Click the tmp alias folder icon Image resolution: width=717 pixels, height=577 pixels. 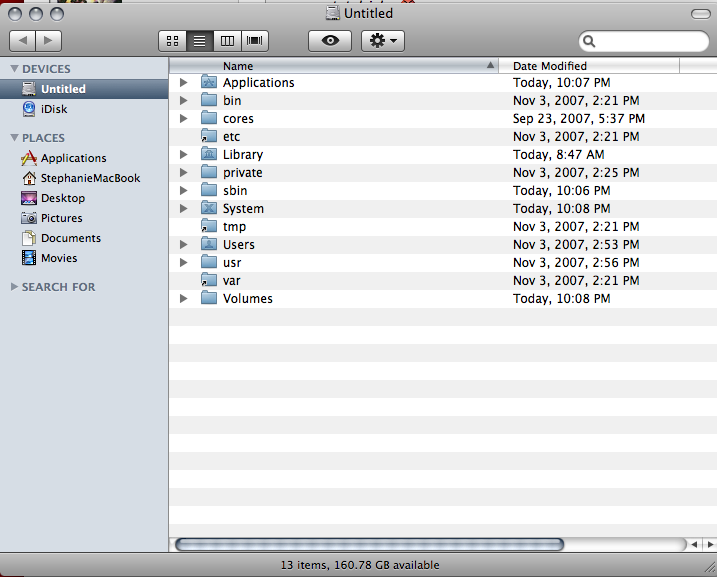[x=209, y=226]
